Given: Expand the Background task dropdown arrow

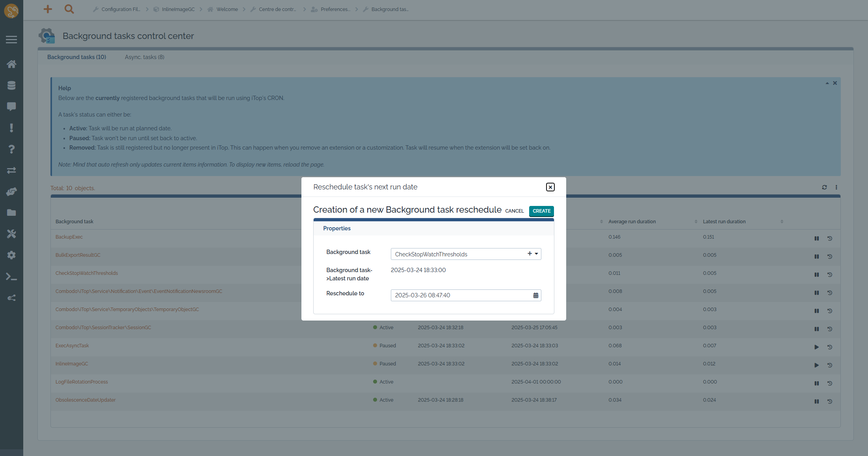Looking at the screenshot, I should pos(536,254).
